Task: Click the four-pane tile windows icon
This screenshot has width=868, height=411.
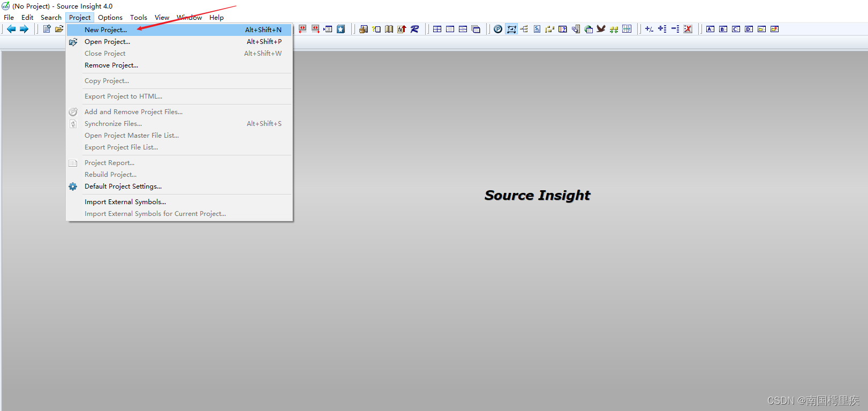Action: 437,29
